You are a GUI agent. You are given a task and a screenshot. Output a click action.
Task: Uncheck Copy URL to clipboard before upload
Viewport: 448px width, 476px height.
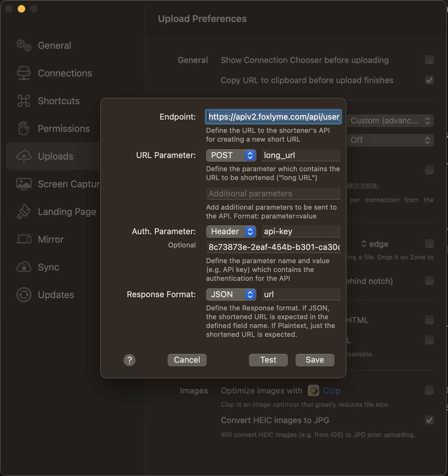pyautogui.click(x=429, y=80)
